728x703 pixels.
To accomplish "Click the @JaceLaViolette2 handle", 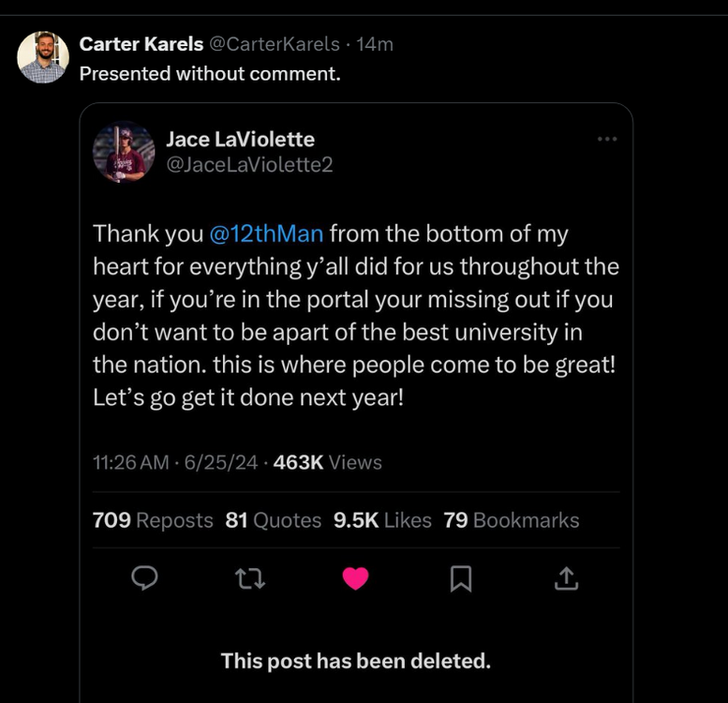I will (249, 164).
